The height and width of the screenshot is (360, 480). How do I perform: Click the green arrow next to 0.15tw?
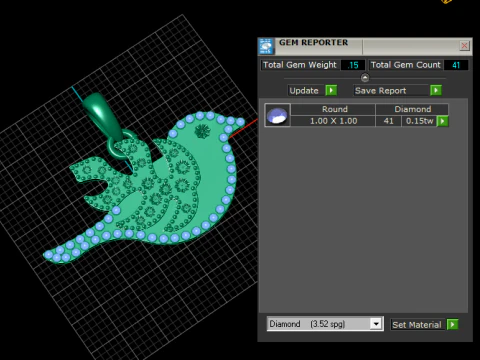point(442,121)
